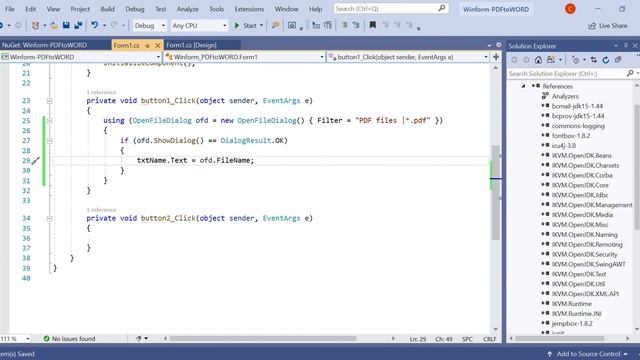Toggle a bookmark with the bookmark icon
This screenshot has width=640, height=360.
372,25
